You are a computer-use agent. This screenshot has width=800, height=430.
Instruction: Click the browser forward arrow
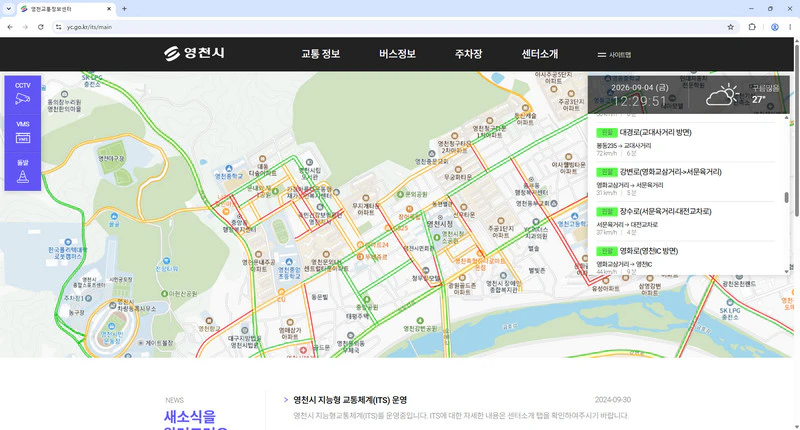25,27
